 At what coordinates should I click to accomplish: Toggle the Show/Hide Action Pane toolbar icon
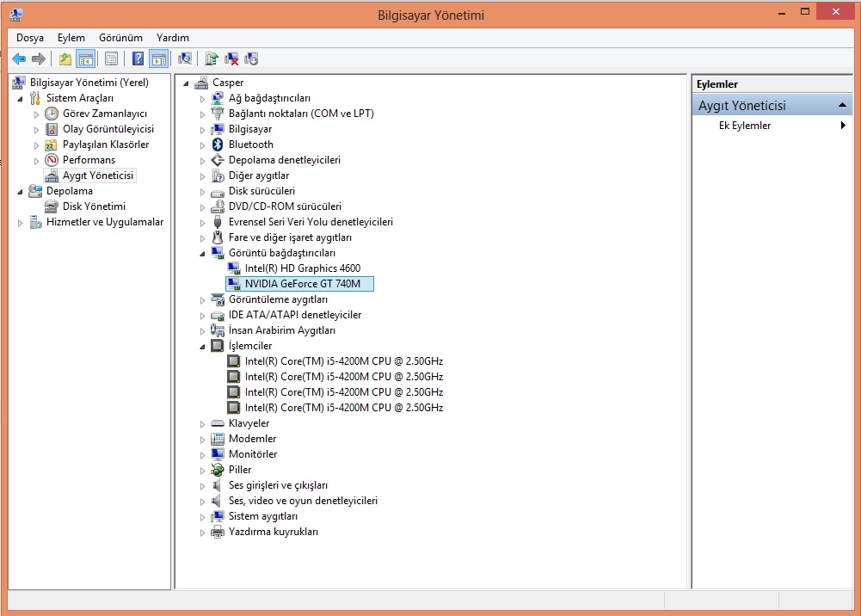pos(158,59)
